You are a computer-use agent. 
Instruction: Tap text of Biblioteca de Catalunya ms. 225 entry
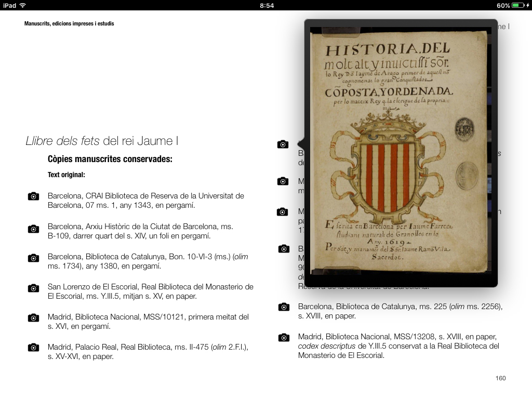click(x=400, y=311)
